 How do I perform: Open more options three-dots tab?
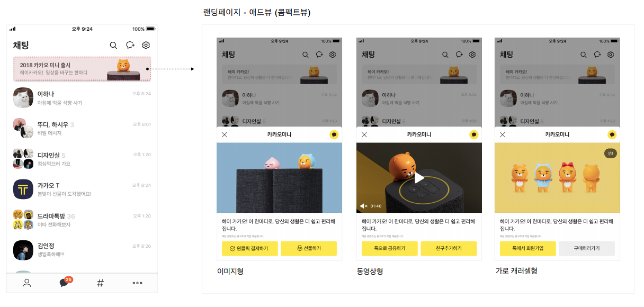[137, 283]
